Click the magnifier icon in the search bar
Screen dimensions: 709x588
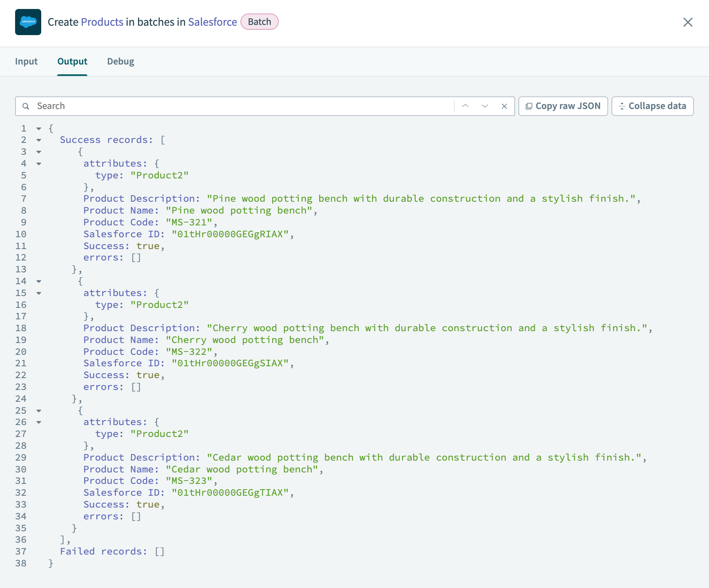tap(26, 106)
